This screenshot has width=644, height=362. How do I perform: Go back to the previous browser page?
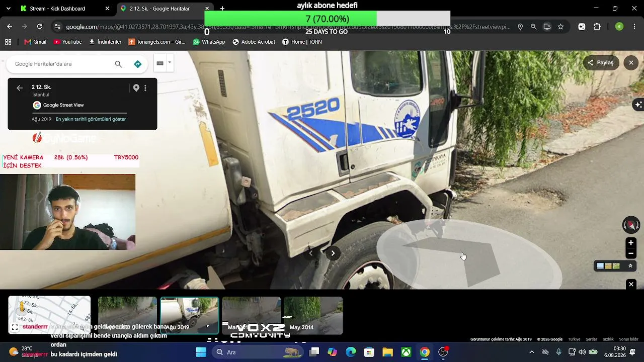[10, 27]
